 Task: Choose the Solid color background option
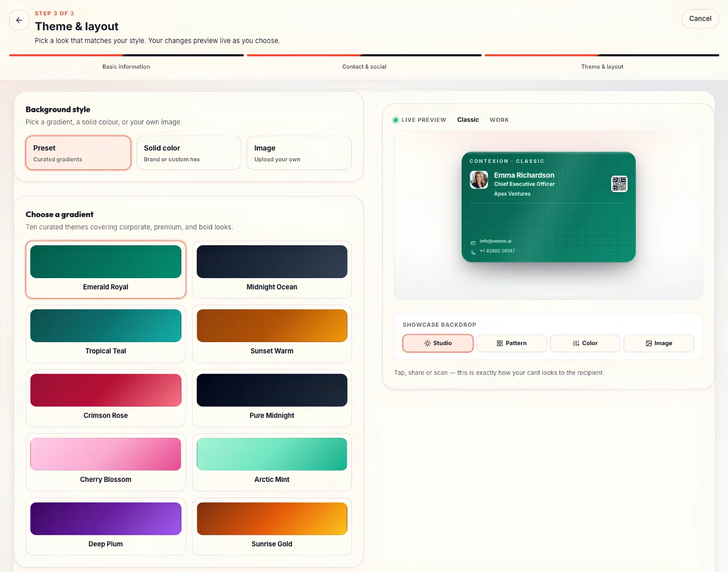click(x=189, y=153)
